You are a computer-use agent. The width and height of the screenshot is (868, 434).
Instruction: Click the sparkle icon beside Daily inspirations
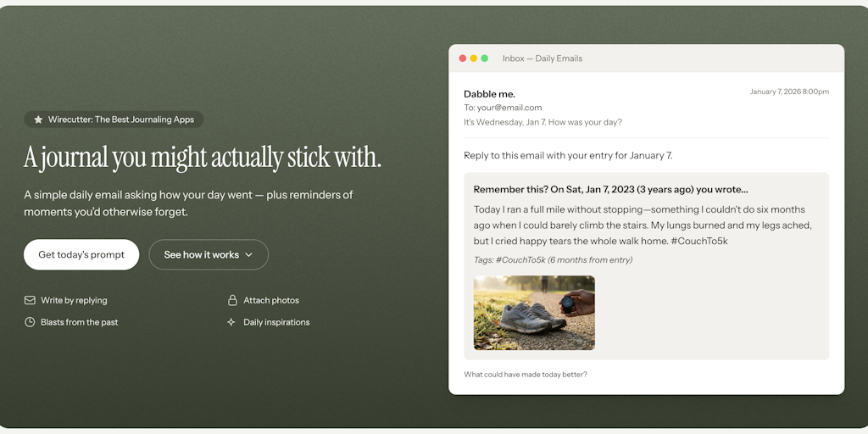click(231, 322)
